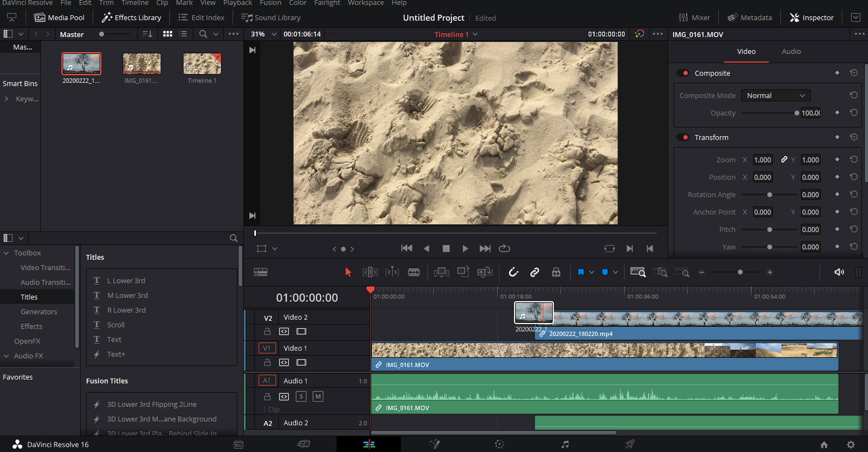868x452 pixels.
Task: Collapse the Audio FX tree section
Action: click(x=7, y=356)
